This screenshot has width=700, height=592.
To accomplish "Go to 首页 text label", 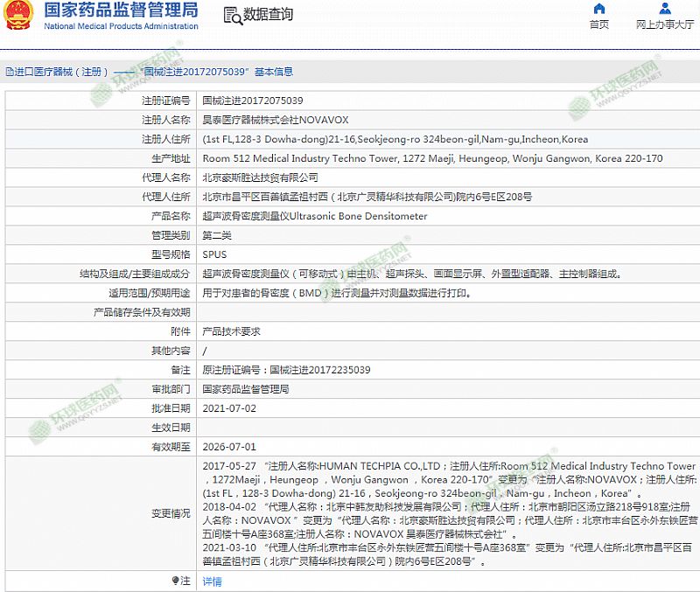I will point(598,24).
